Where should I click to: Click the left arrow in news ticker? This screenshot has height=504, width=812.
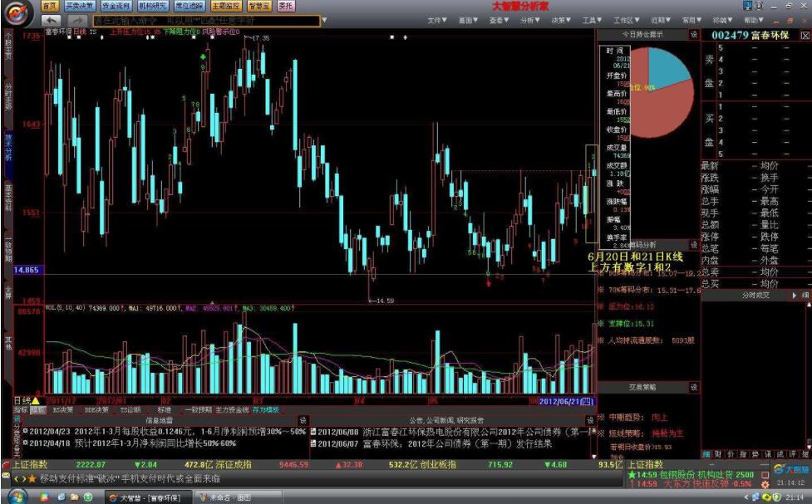click(16, 478)
